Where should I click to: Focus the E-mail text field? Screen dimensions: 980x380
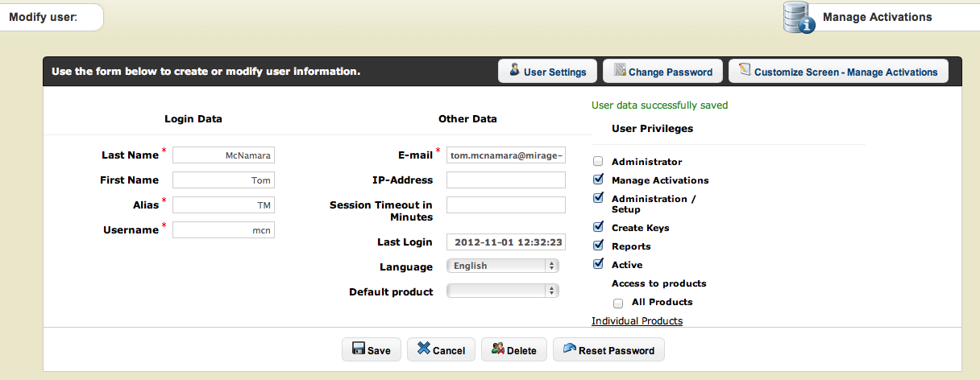pos(506,155)
